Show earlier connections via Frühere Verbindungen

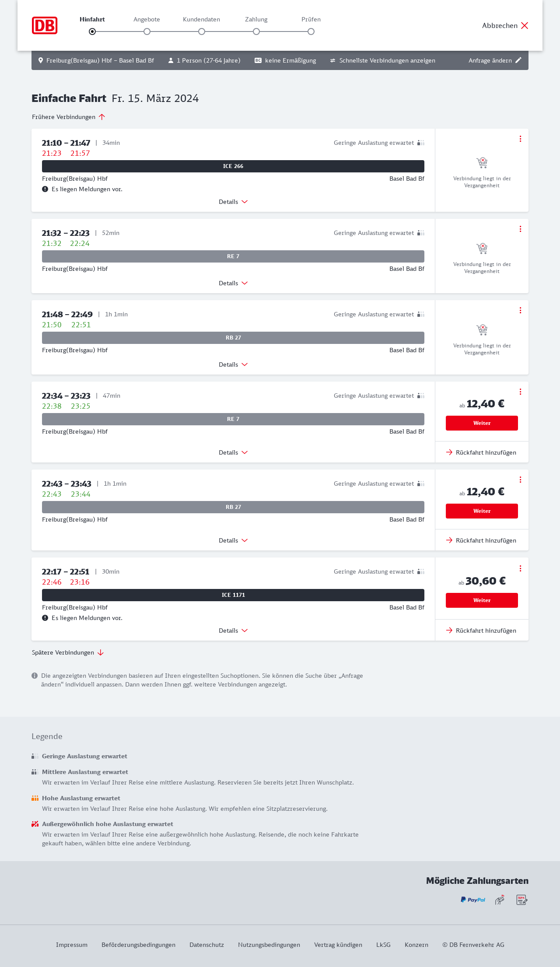[x=69, y=117]
